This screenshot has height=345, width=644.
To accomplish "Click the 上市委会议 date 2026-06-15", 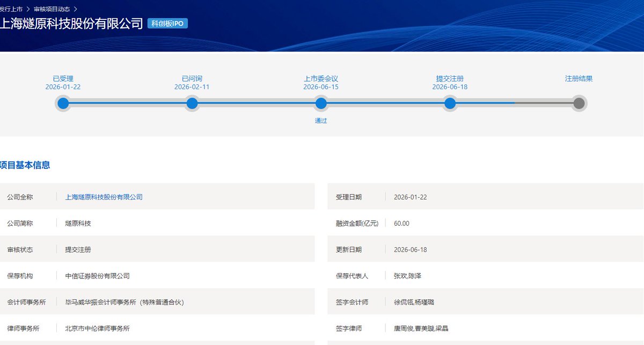I will [321, 87].
